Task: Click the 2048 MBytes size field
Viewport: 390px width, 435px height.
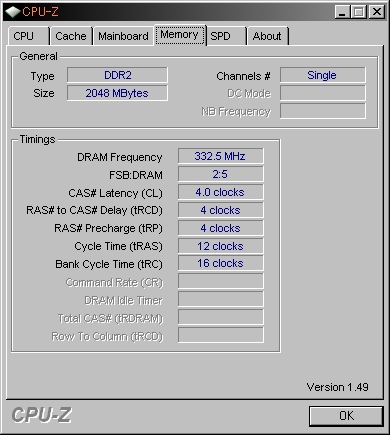Action: click(x=117, y=93)
